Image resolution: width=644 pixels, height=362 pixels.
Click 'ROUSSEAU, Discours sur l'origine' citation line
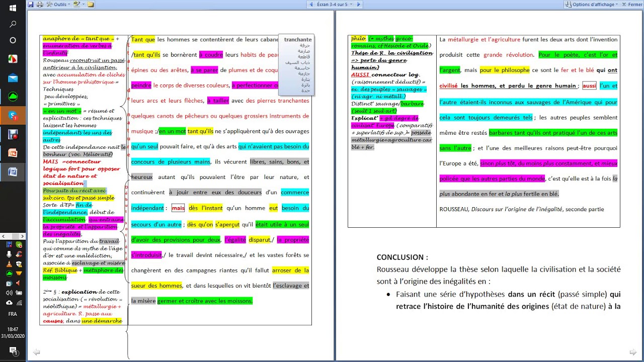coord(521,209)
